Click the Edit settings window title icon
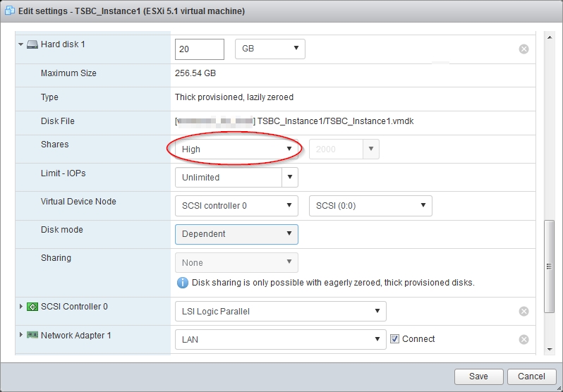This screenshot has width=563, height=392. (x=10, y=11)
